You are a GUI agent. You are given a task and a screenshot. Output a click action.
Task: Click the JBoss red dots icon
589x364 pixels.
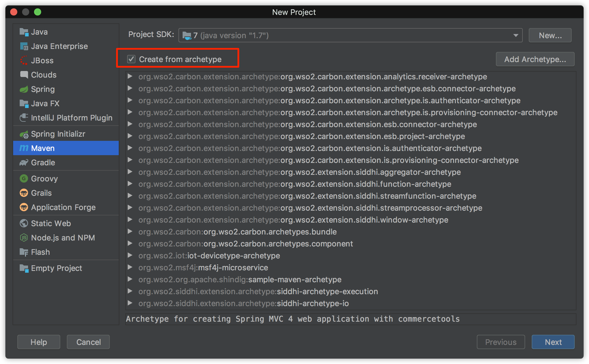point(24,61)
